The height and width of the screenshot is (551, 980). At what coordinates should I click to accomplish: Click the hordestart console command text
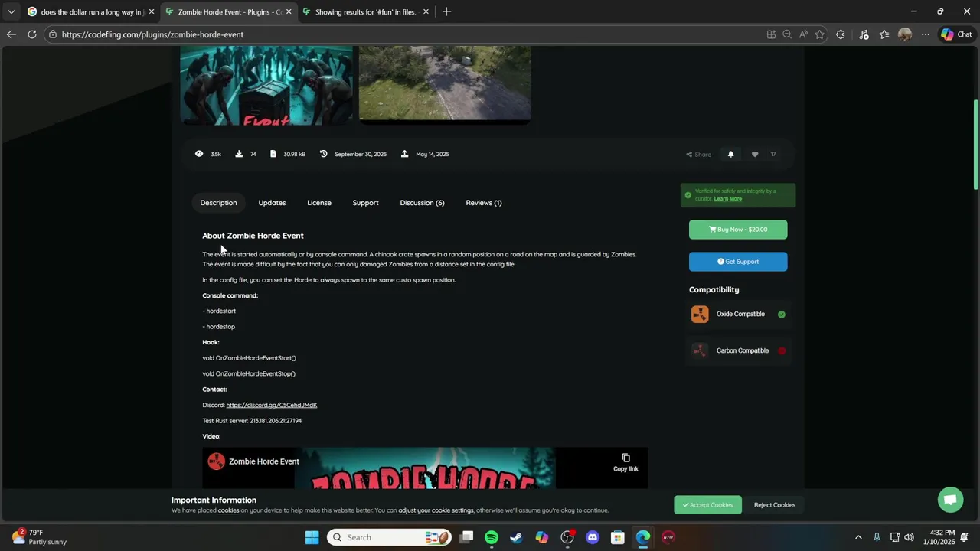point(221,311)
